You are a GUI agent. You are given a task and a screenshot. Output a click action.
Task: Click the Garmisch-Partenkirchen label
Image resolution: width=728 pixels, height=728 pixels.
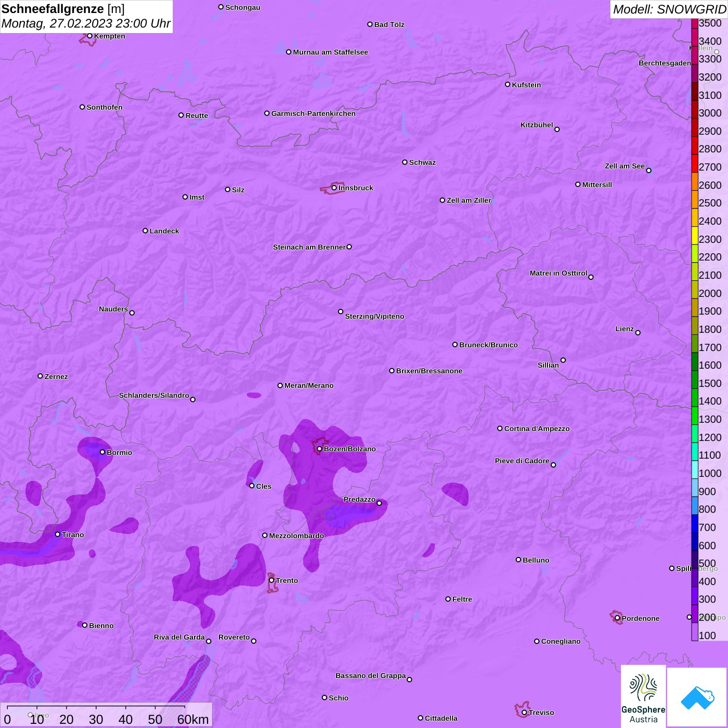(313, 113)
